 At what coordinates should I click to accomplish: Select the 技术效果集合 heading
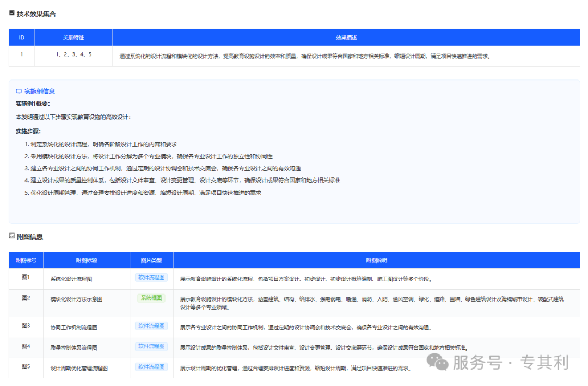tap(36, 14)
